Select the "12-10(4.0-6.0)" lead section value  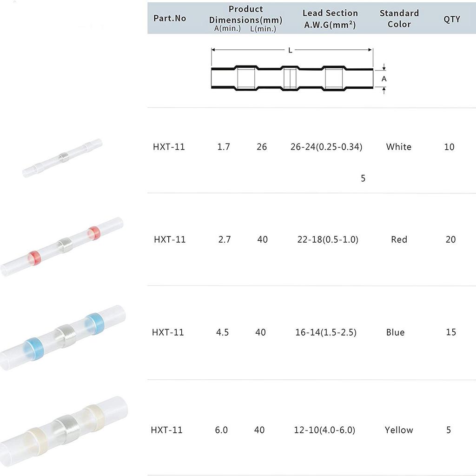(324, 430)
